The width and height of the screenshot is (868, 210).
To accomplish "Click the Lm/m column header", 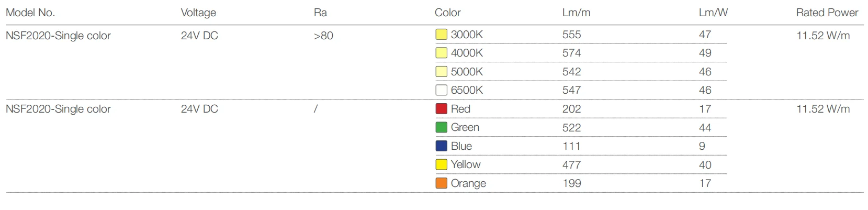I will pyautogui.click(x=576, y=13).
